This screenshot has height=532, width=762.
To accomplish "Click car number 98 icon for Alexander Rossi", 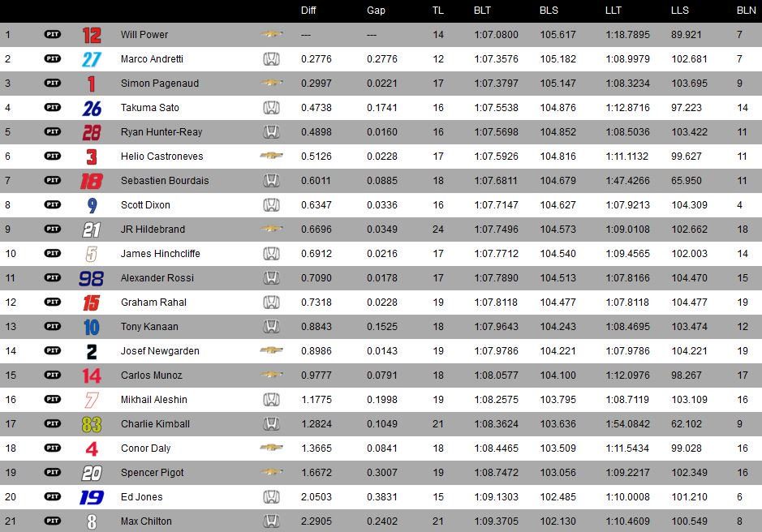I will [x=92, y=278].
